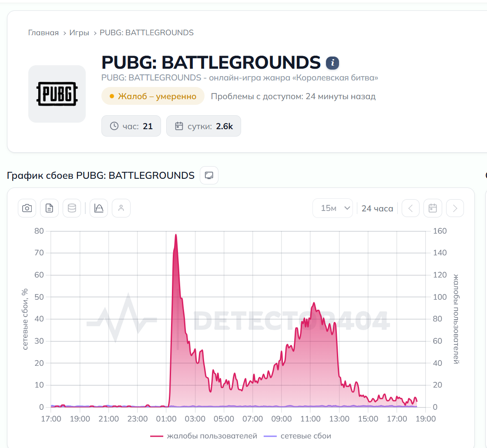The width and height of the screenshot is (487, 448).
Task: Go to next period with right arrow
Action: point(455,208)
